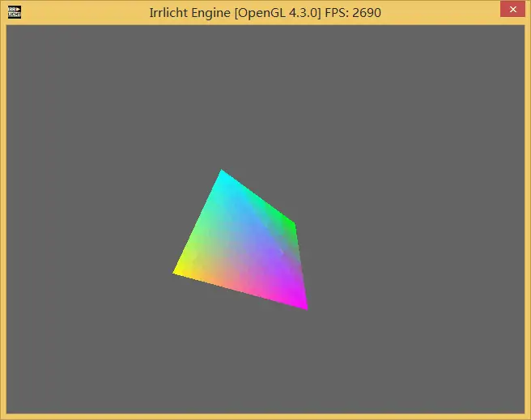Click the magenta bottom corner of the shape
Image resolution: width=531 pixels, height=420 pixels.
[x=304, y=306]
